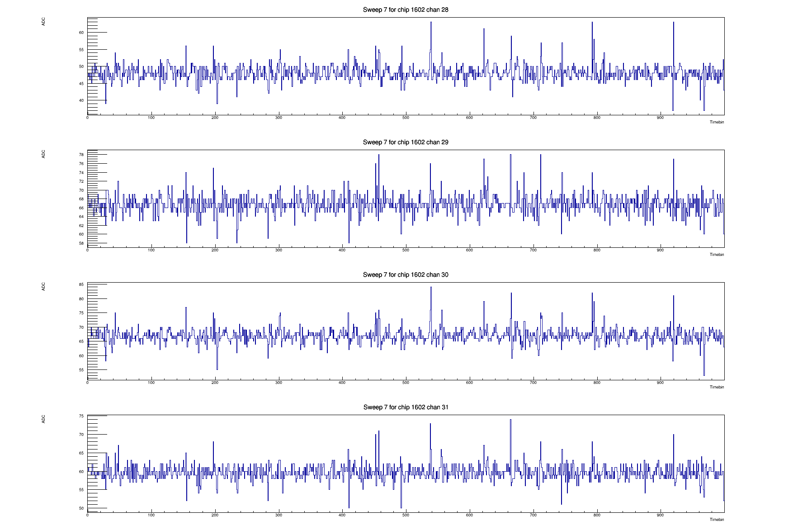Viewport: 812px width, 530px height.
Task: Click the Timebin axis label under chan 29 plot
Action: (717, 255)
